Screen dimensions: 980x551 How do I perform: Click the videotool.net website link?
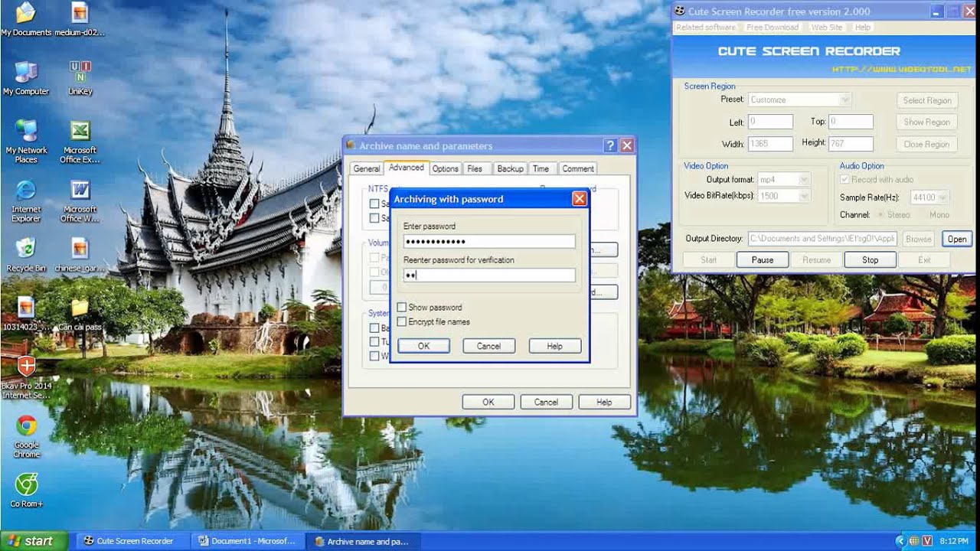[902, 69]
